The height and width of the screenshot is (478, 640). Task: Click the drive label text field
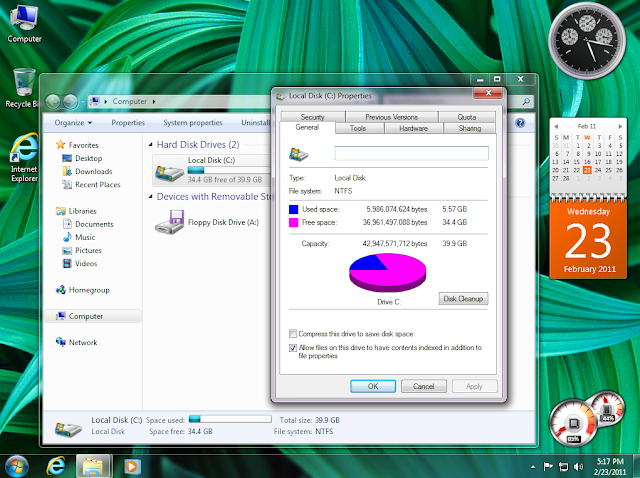coord(411,153)
